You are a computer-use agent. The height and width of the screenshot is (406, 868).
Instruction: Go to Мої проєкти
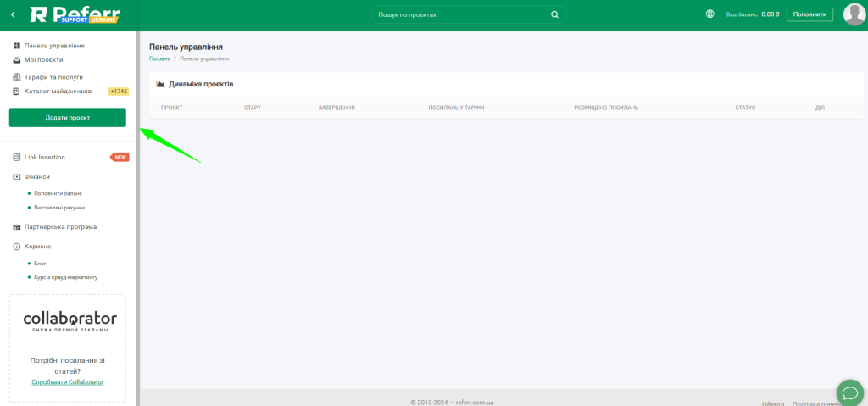(43, 60)
